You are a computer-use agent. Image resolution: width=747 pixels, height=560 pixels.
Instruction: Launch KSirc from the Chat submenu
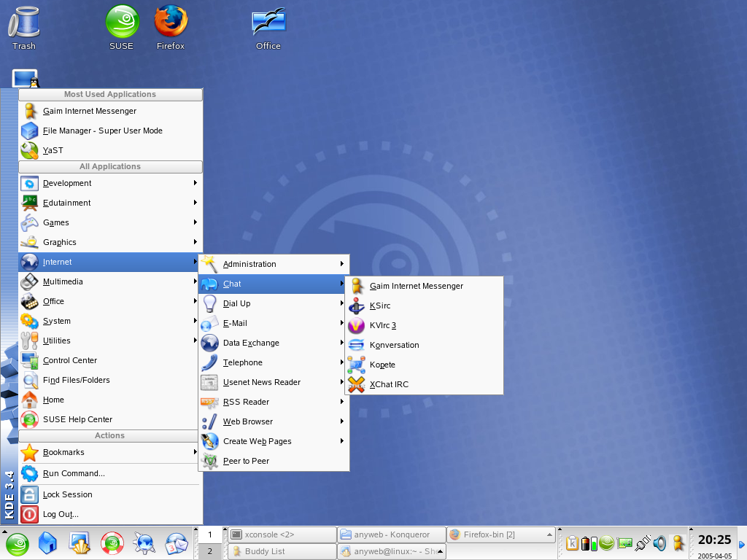click(424, 306)
